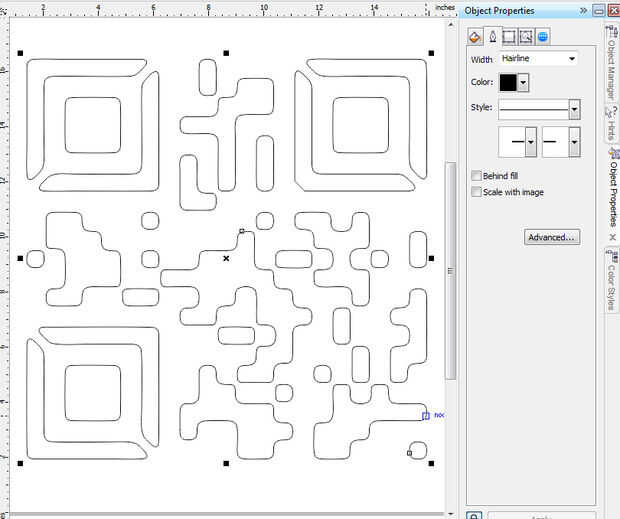Image resolution: width=620 pixels, height=519 pixels.
Task: Click the canvas vertical scrollbar thumb
Action: coord(451,271)
